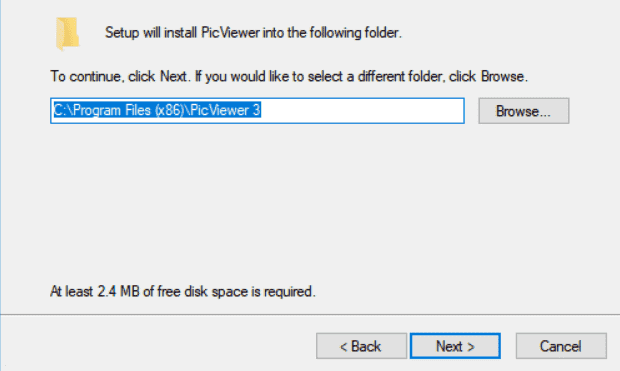Cancel the PicViewer installation
620x371 pixels.
(561, 346)
